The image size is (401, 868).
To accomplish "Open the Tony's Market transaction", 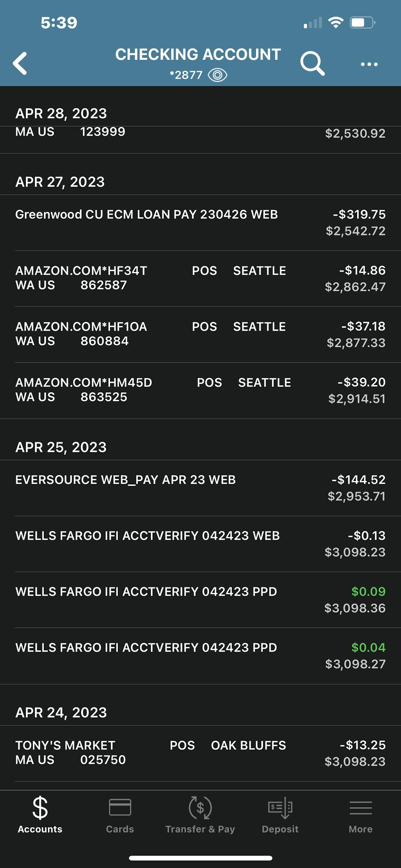I will pyautogui.click(x=200, y=753).
